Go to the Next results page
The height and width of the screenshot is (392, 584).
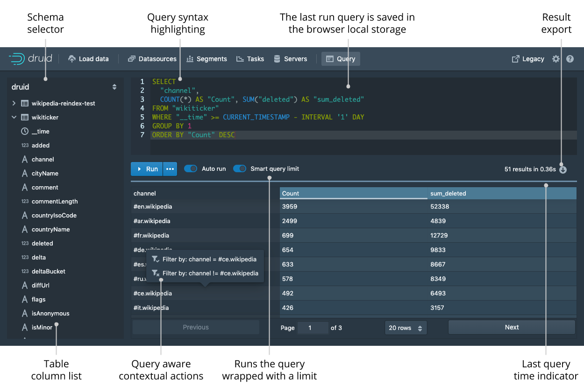512,327
